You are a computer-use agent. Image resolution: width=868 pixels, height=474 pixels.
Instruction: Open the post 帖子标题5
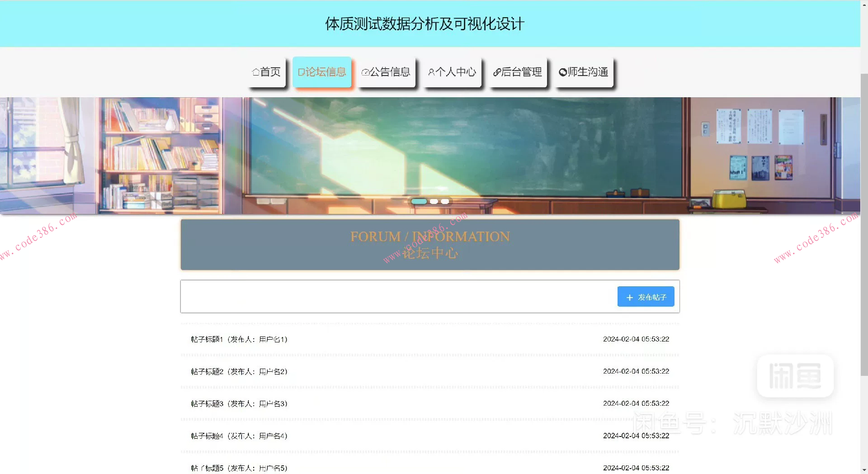click(239, 468)
